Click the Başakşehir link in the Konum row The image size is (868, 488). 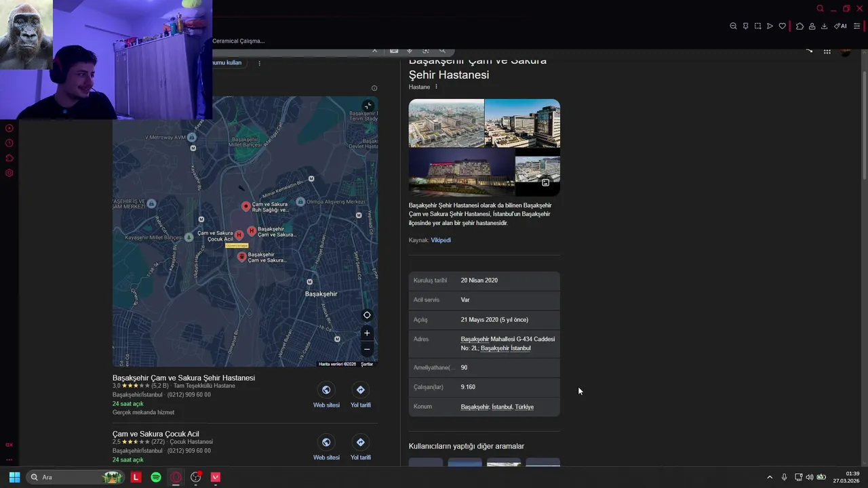click(475, 407)
